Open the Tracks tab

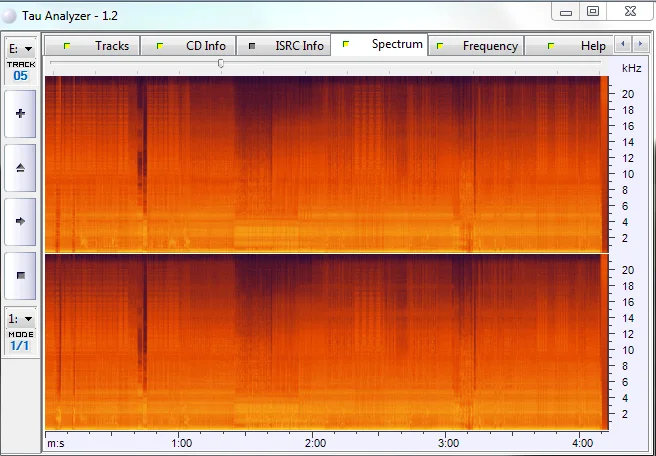click(92, 46)
